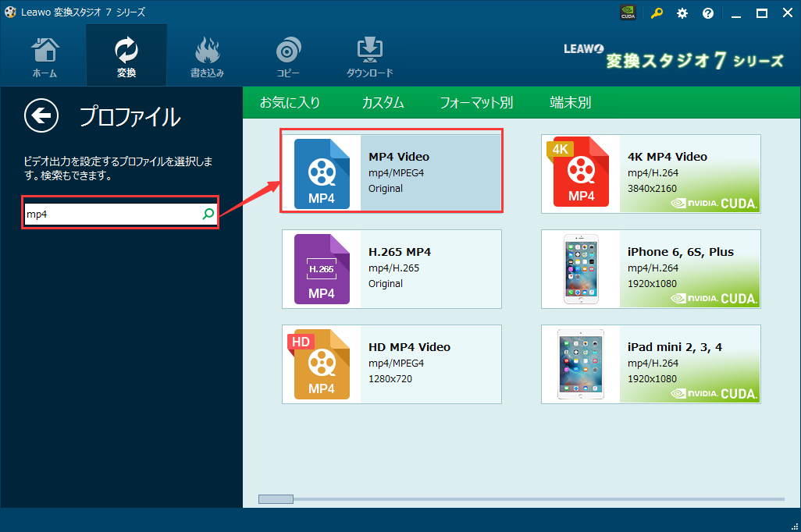Select the iPhone 6, 6S, Plus profile

(650, 269)
